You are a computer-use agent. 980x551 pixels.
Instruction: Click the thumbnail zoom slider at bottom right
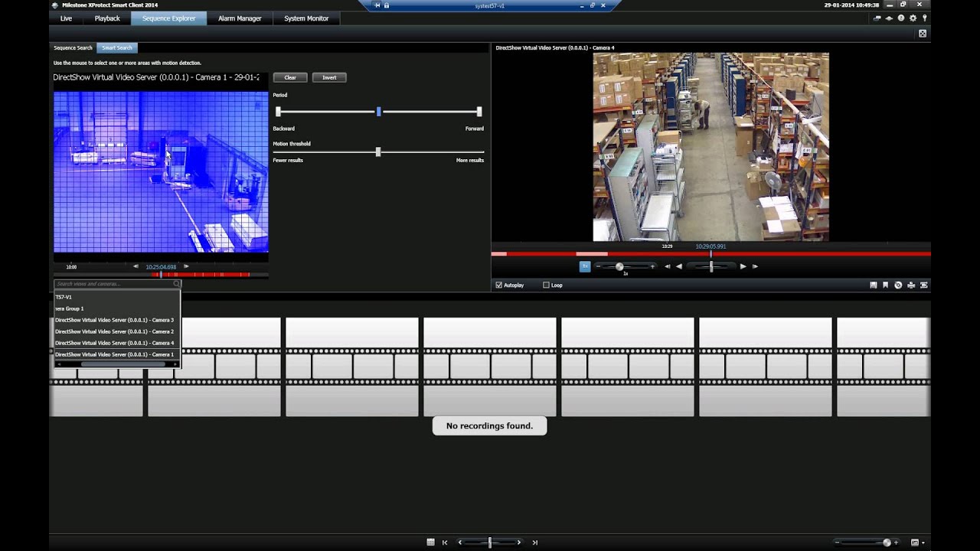point(887,543)
